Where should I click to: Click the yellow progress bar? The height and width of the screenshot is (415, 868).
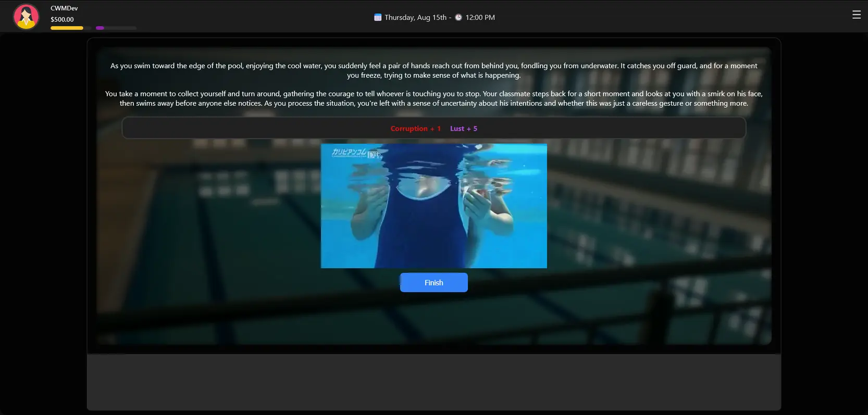[x=67, y=28]
